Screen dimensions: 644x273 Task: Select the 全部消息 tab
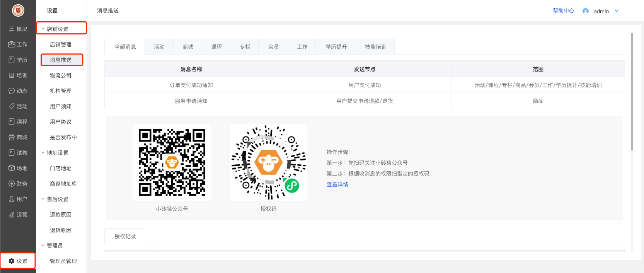pos(125,47)
